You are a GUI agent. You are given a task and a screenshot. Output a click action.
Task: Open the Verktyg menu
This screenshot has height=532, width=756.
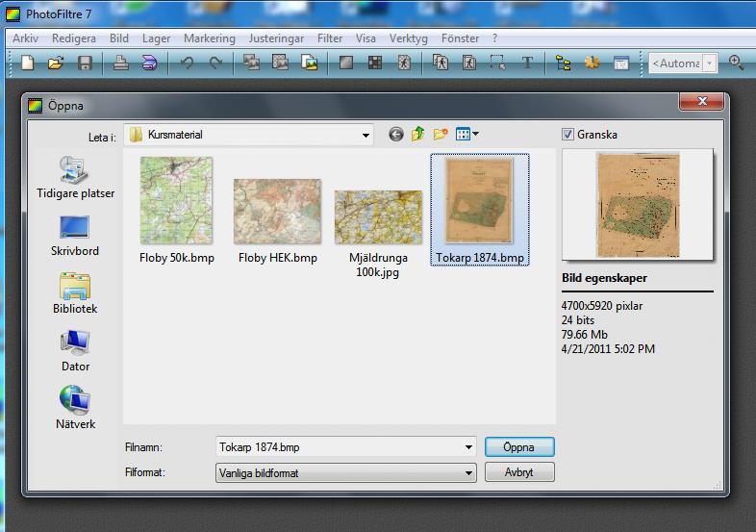coord(409,38)
